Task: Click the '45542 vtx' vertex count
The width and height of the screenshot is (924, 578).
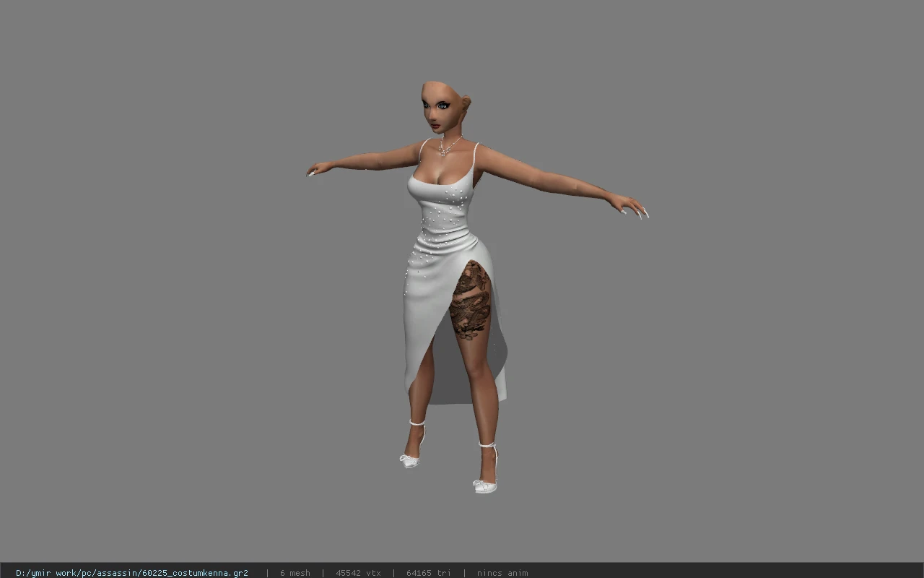Action: 358,573
